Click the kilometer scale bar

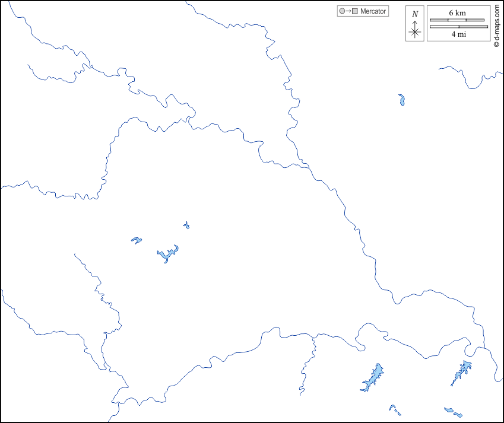457,20
